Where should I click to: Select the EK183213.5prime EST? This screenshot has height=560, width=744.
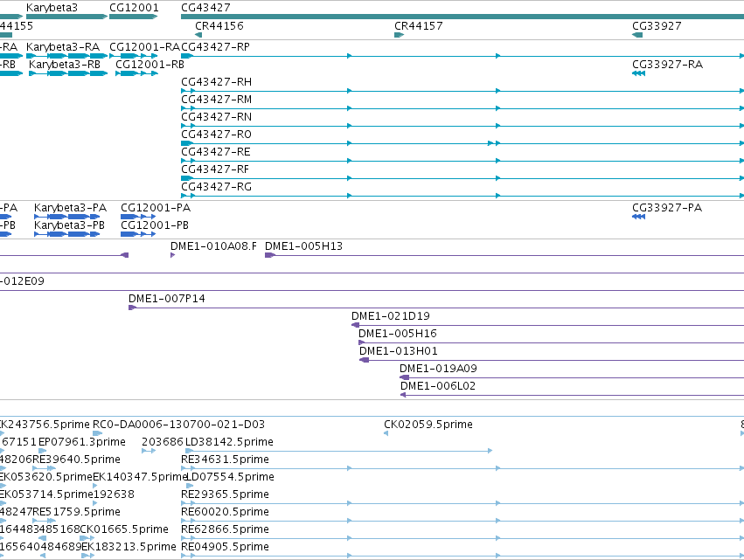click(87, 556)
